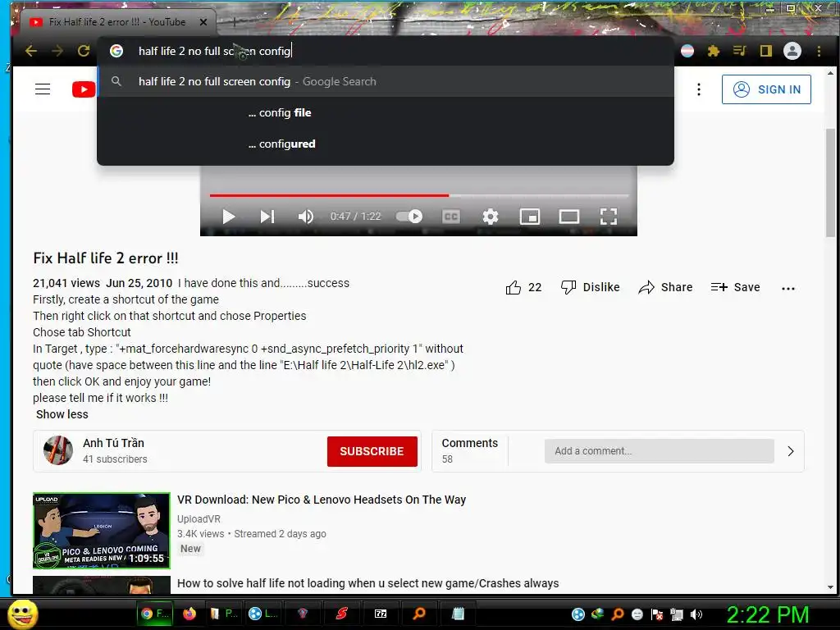
Task: Save video to playlist
Action: (x=735, y=288)
